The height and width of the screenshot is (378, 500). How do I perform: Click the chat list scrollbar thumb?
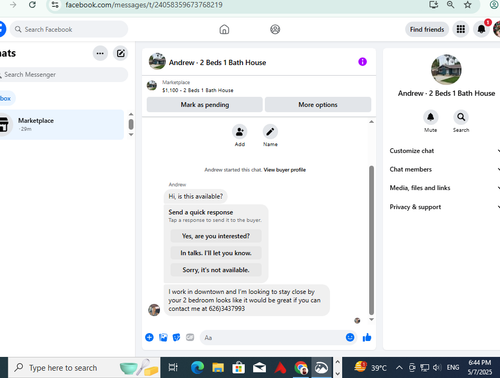click(x=131, y=124)
